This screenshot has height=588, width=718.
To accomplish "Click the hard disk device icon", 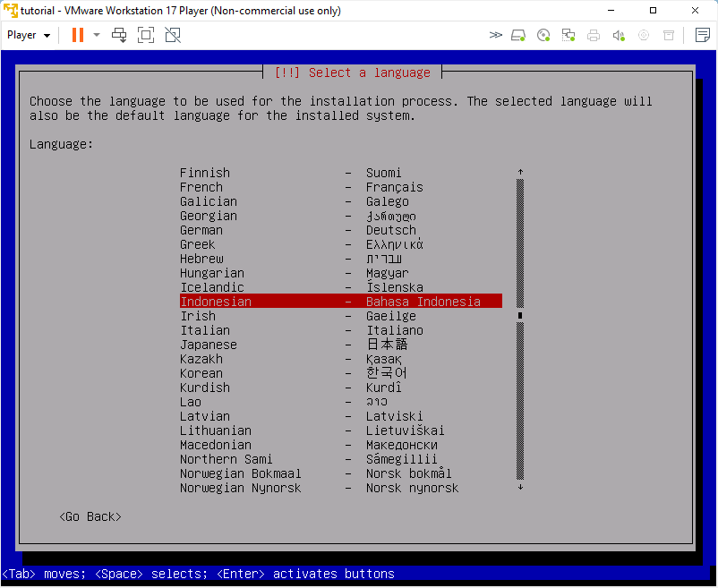I will pos(517,35).
